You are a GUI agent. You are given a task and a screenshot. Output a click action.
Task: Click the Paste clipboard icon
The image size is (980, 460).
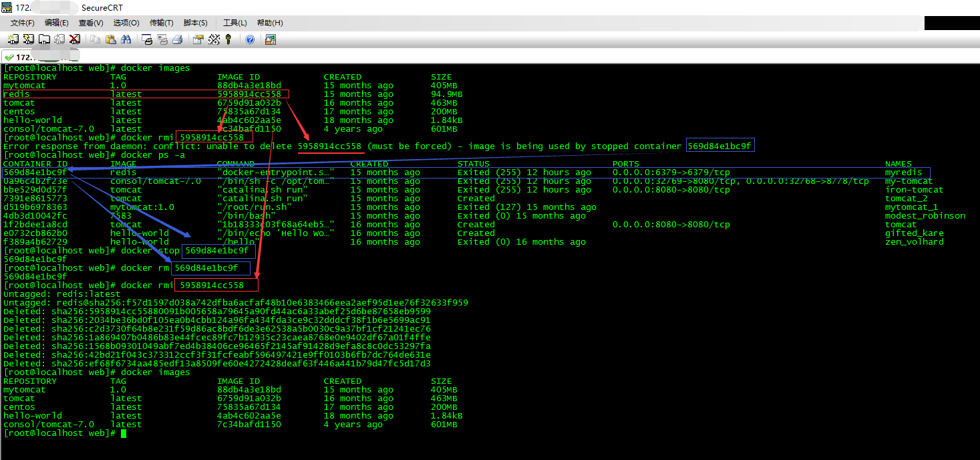110,39
